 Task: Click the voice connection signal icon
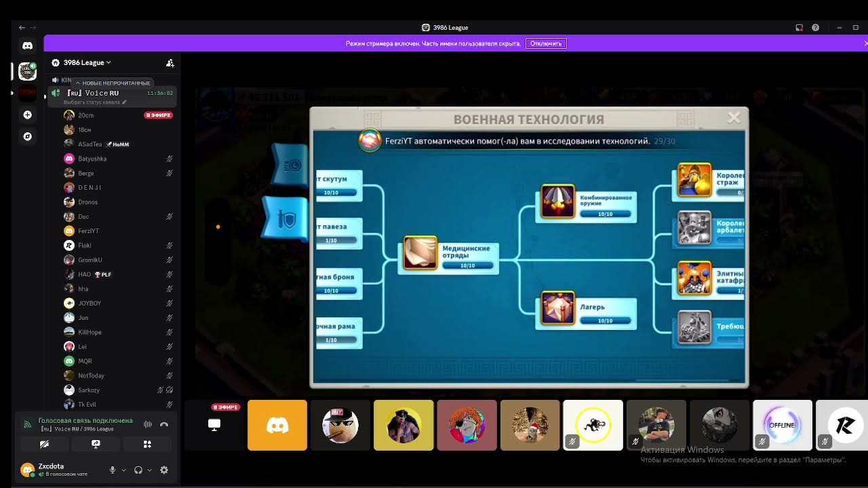pyautogui.click(x=28, y=424)
